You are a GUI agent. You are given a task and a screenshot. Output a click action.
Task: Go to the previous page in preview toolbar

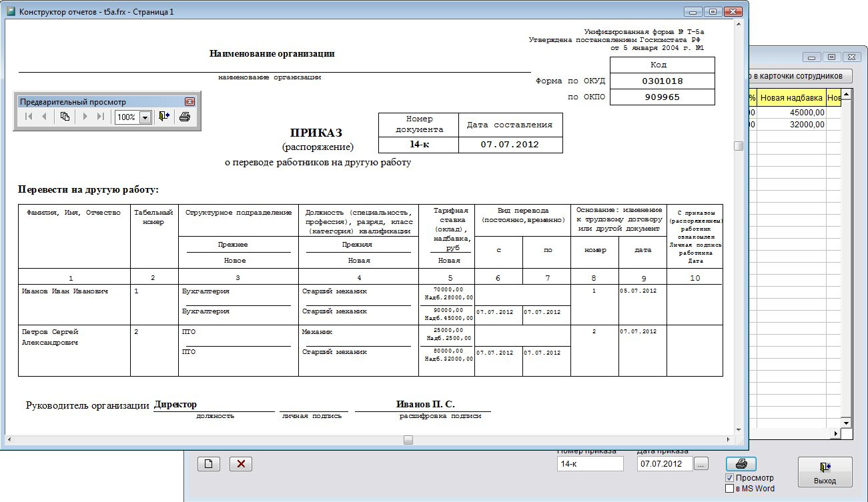45,117
